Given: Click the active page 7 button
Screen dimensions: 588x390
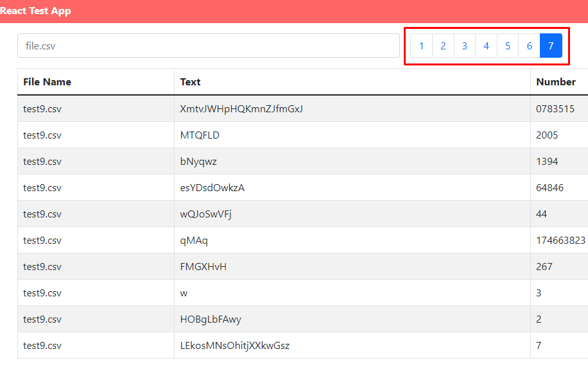Looking at the screenshot, I should pyautogui.click(x=551, y=46).
